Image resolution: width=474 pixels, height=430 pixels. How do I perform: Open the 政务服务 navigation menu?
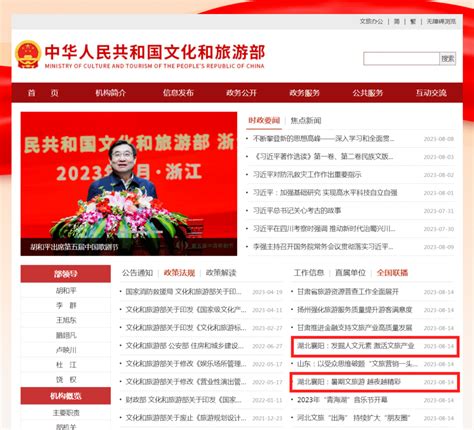(x=304, y=93)
